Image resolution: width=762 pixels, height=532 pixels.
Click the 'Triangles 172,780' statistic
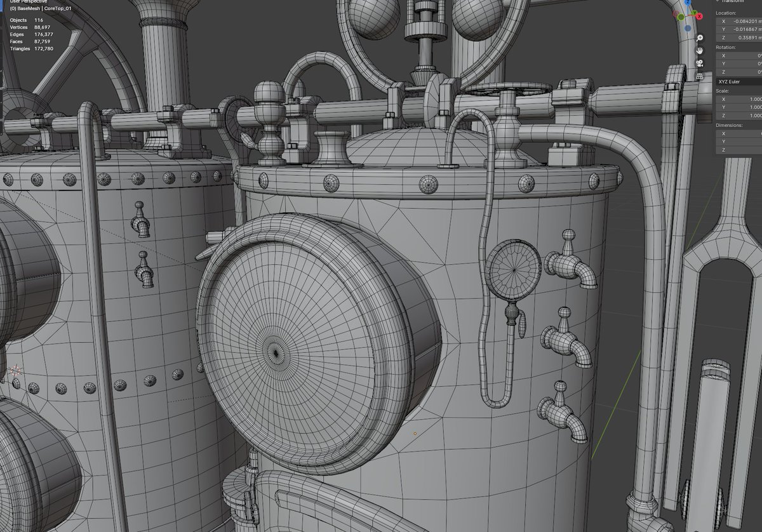(31, 48)
